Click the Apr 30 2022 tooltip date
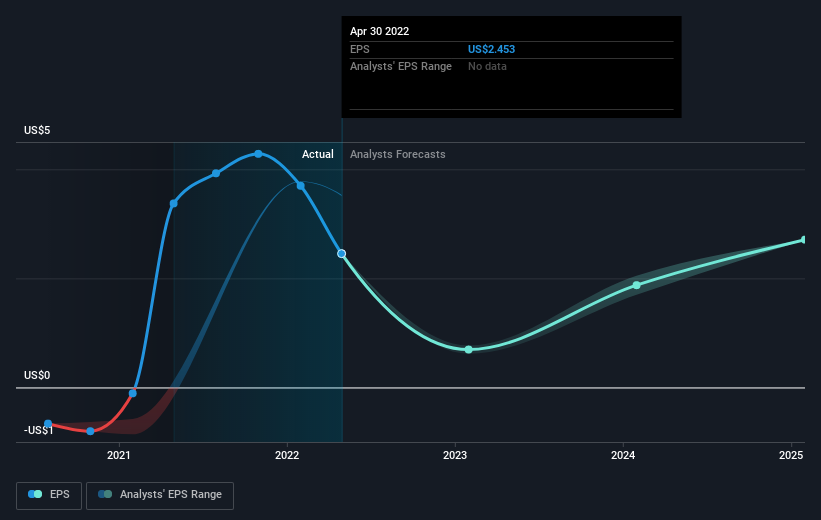The image size is (821, 520). (379, 31)
